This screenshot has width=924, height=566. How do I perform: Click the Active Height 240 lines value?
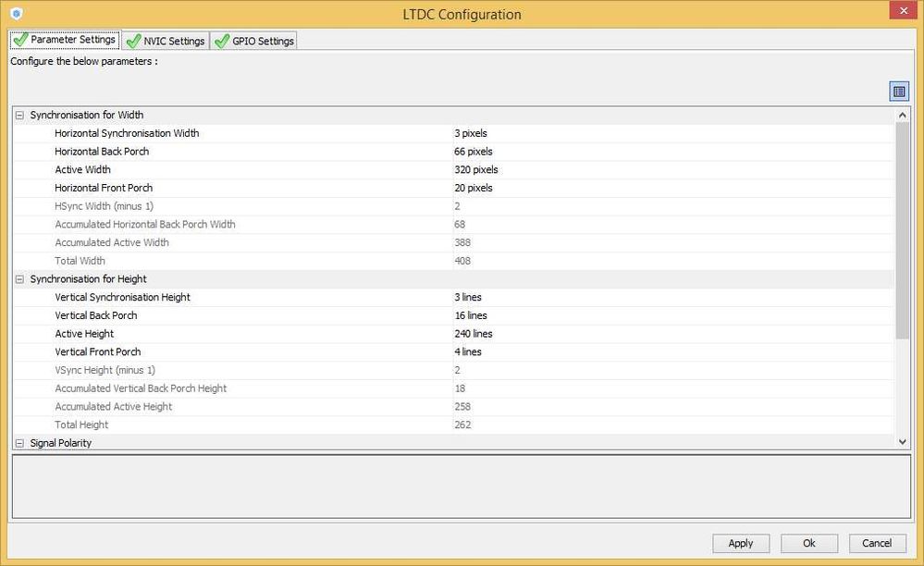click(x=474, y=334)
